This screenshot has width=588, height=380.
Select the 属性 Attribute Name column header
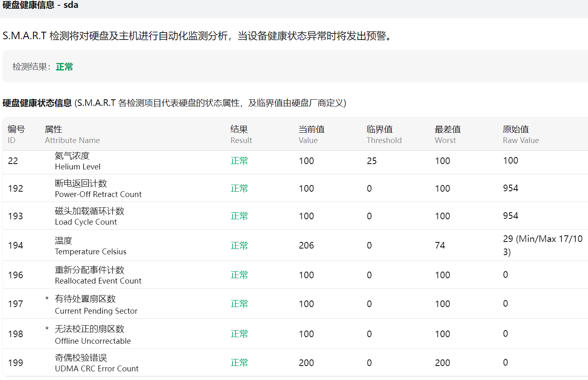click(72, 134)
